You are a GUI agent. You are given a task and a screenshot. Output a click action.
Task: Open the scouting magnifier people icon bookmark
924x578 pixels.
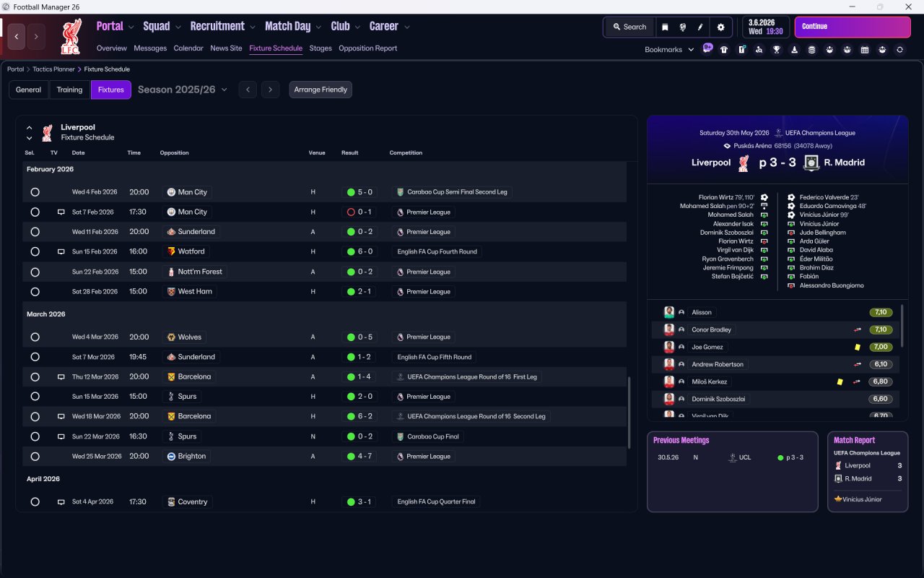tap(759, 50)
